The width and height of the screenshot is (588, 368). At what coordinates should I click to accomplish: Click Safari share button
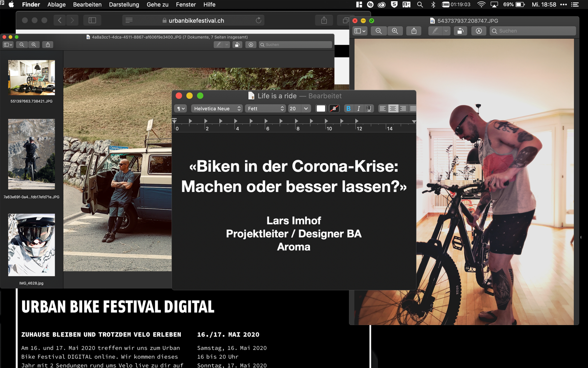point(324,21)
